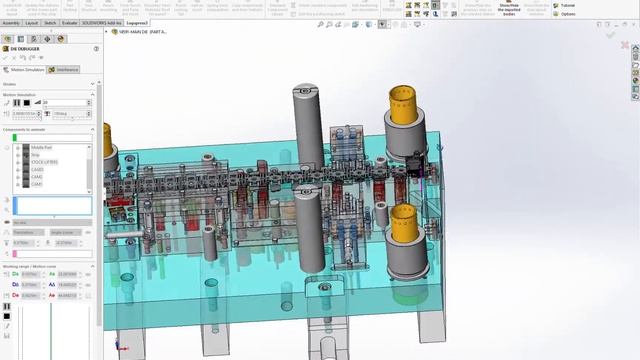Open the ConfigurationManager panel icon
The image size is (640, 360).
tap(34, 39)
